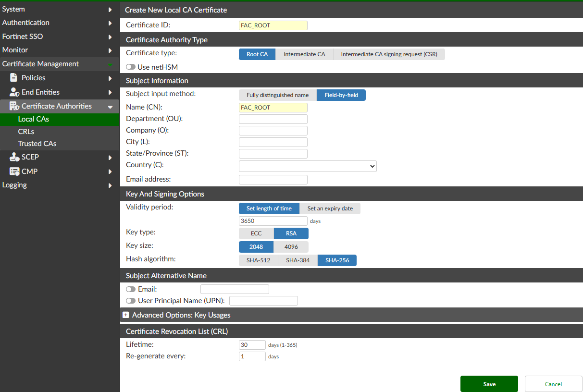Image resolution: width=583 pixels, height=392 pixels.
Task: Click the Department (OU) field
Action: pyautogui.click(x=273, y=119)
